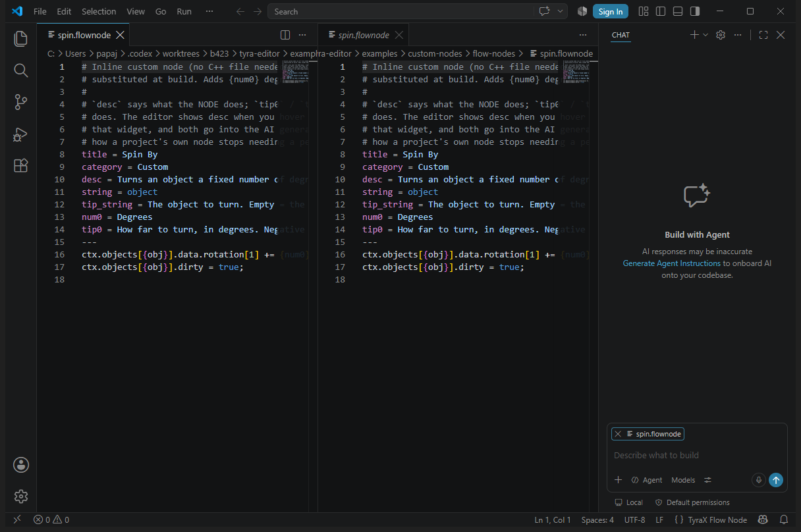Select the CHAT panel tab

pyautogui.click(x=621, y=35)
